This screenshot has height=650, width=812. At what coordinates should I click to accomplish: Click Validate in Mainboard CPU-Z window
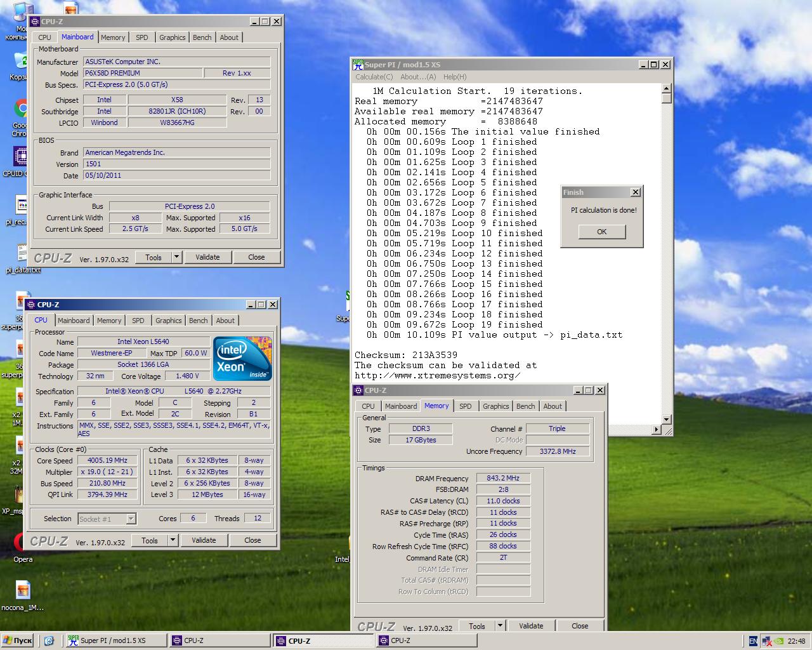pos(207,257)
